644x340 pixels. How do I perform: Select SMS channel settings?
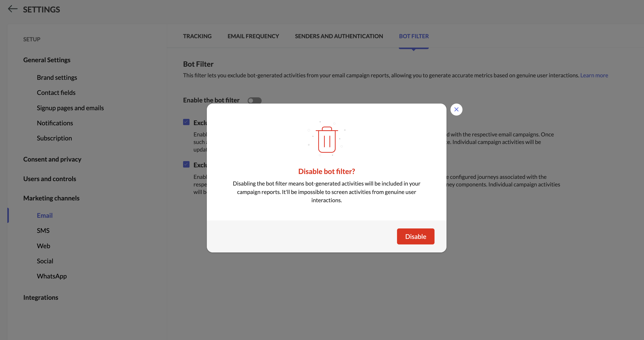(43, 231)
